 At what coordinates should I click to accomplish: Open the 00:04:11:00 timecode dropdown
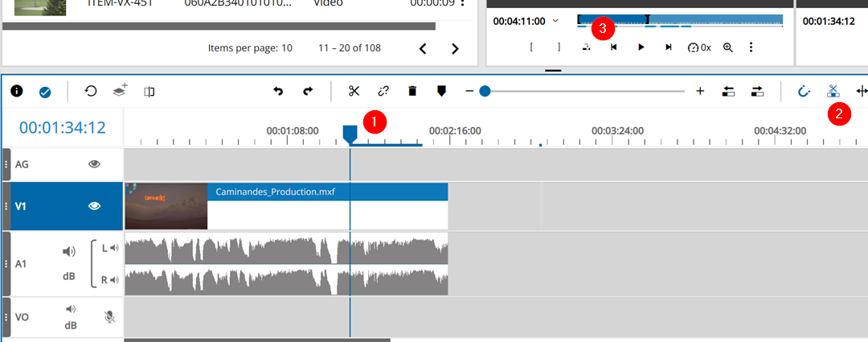(x=555, y=20)
